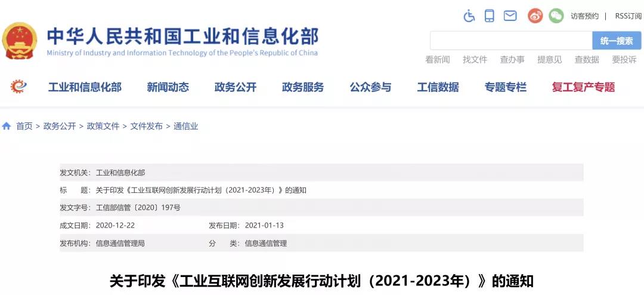Open the 新闻动态 nav menu
Screen dimensions: 644x295
168,87
